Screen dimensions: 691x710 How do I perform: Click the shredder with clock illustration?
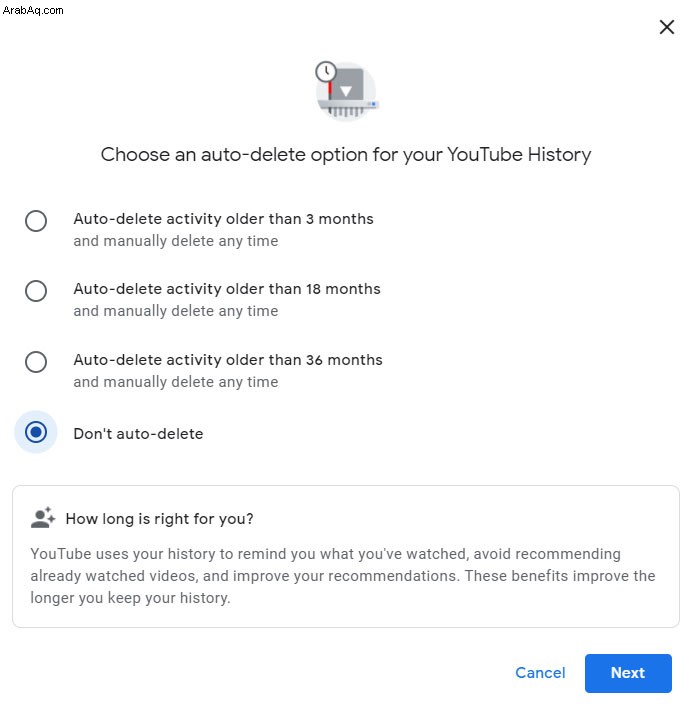tap(346, 91)
